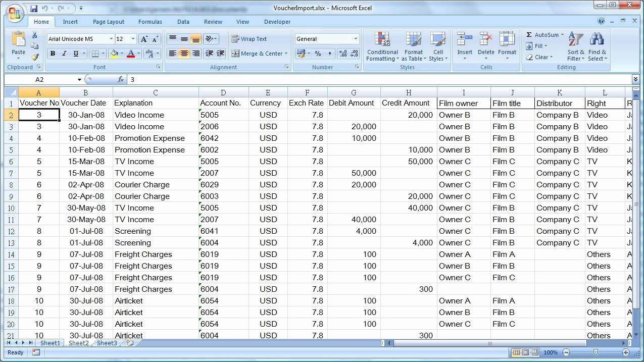Apply the Percent Style format

click(319, 54)
